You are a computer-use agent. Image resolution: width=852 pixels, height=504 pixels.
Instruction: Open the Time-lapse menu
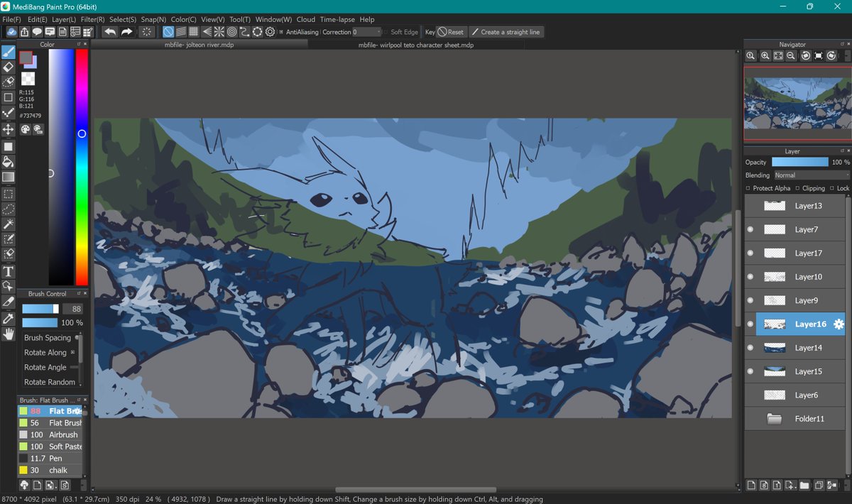click(x=338, y=19)
